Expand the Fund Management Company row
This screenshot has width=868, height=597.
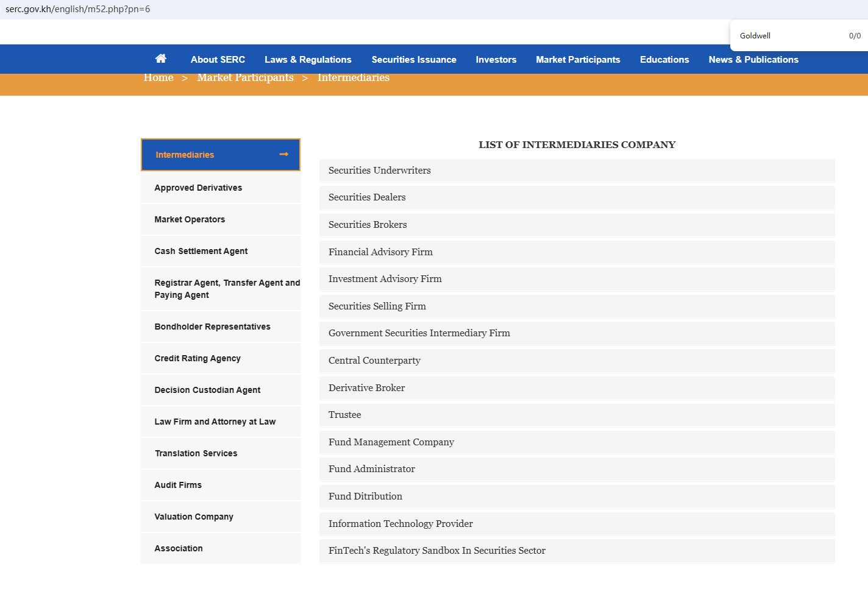pos(391,442)
